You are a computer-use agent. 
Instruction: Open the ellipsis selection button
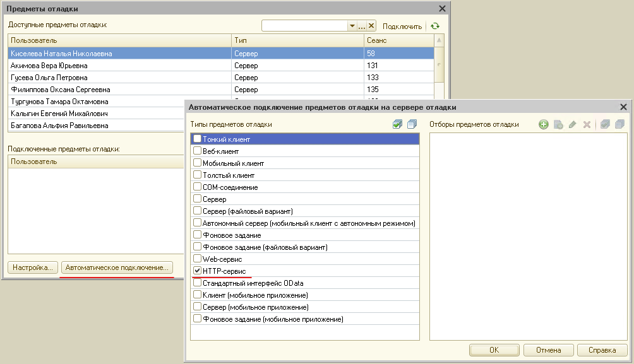362,26
